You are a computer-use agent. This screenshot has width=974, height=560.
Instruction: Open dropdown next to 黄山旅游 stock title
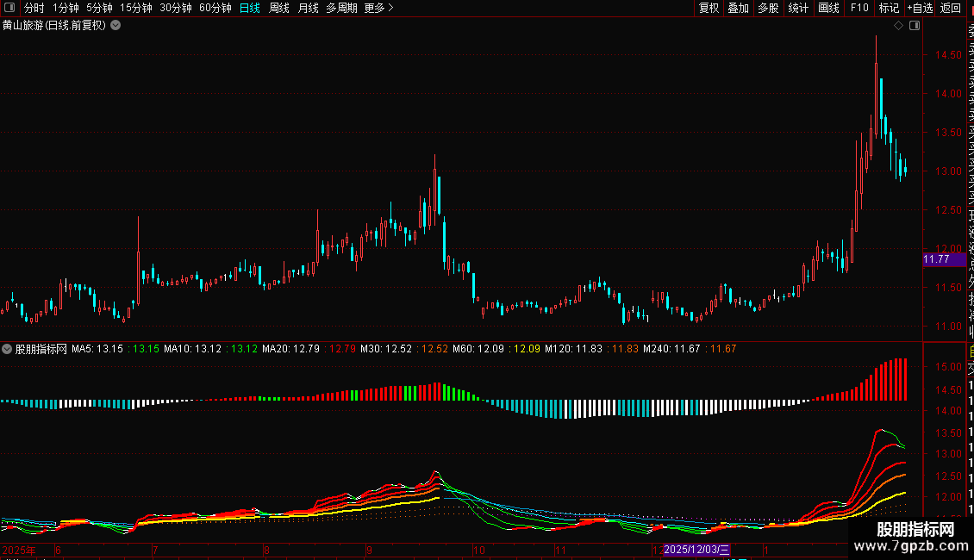click(x=116, y=26)
